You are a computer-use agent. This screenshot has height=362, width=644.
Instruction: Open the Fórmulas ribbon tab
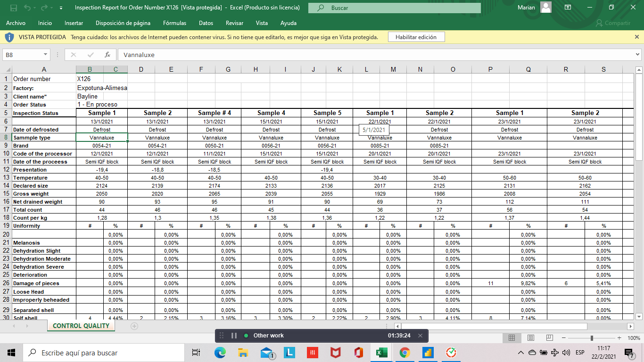(174, 23)
